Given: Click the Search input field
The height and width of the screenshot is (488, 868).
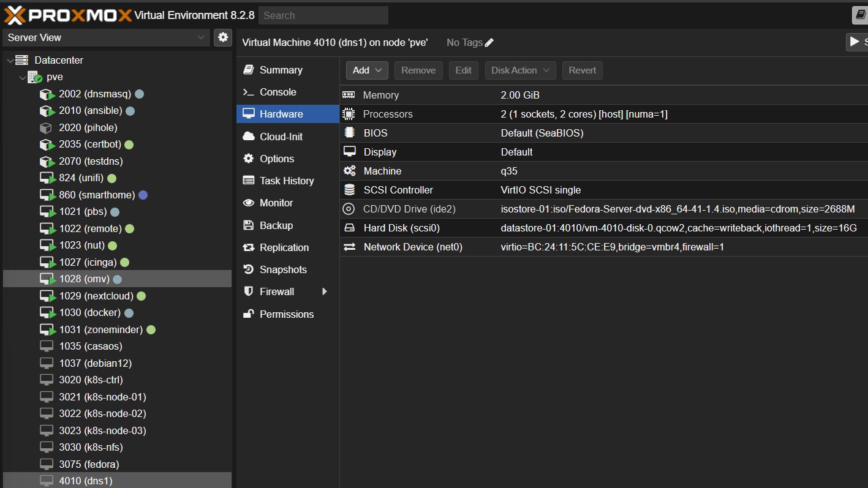Looking at the screenshot, I should 323,15.
